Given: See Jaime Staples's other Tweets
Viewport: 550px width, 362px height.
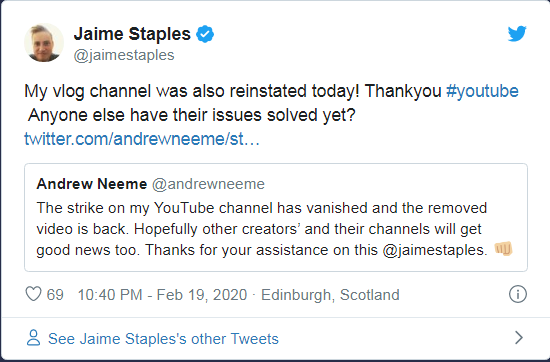Looking at the screenshot, I should [163, 339].
